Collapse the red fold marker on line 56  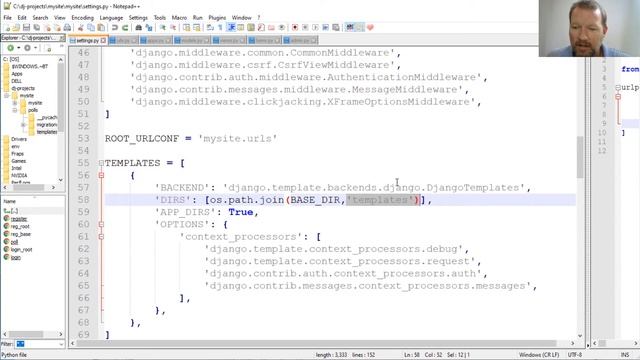pyautogui.click(x=101, y=175)
